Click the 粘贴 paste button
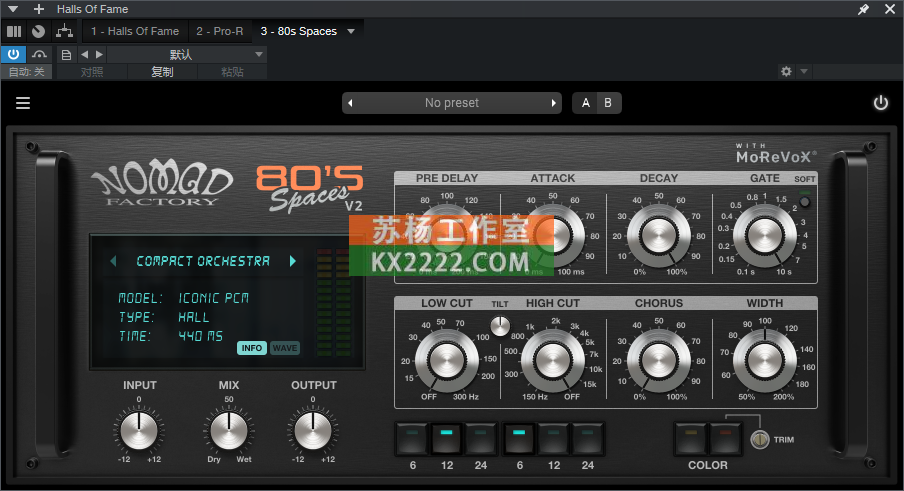The height and width of the screenshot is (491, 904). [x=232, y=71]
